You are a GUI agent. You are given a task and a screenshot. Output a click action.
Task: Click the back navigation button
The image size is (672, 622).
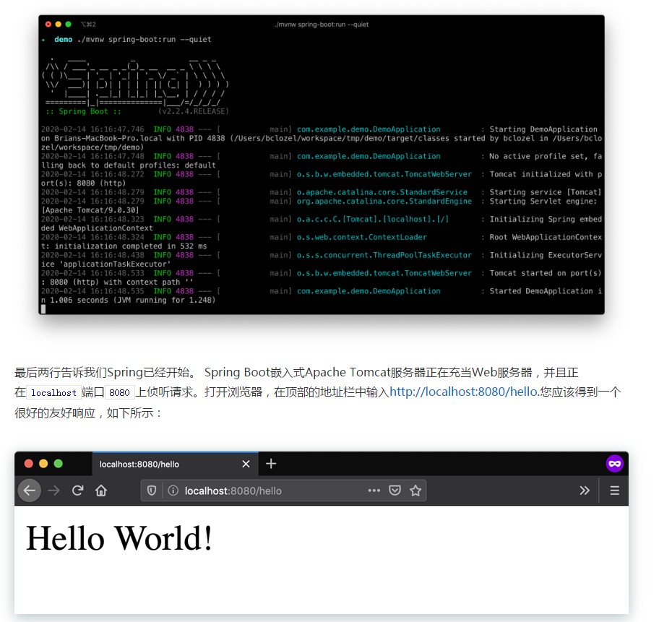point(30,491)
